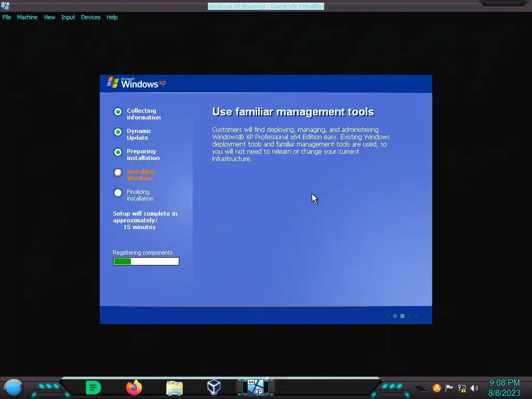Click the Collecting information step indicator
The width and height of the screenshot is (532, 399).
tap(118, 112)
